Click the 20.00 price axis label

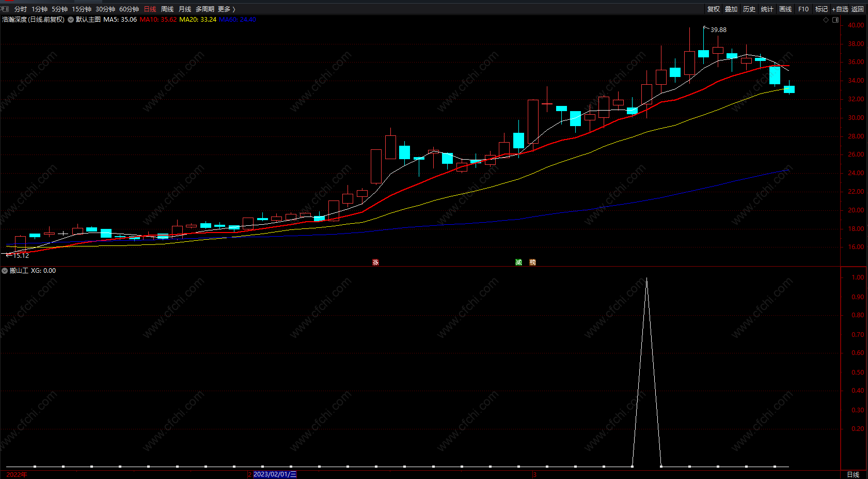[x=856, y=210]
